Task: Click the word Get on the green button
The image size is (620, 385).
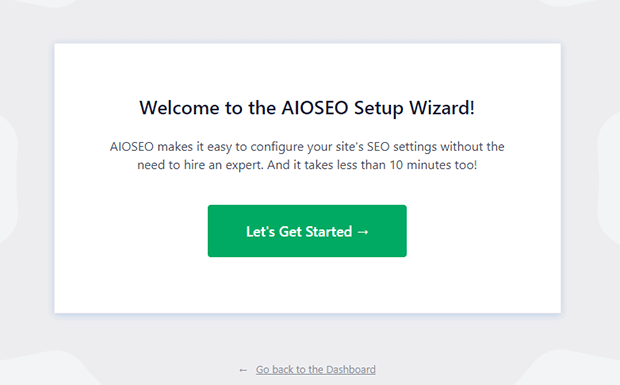Action: [x=290, y=232]
